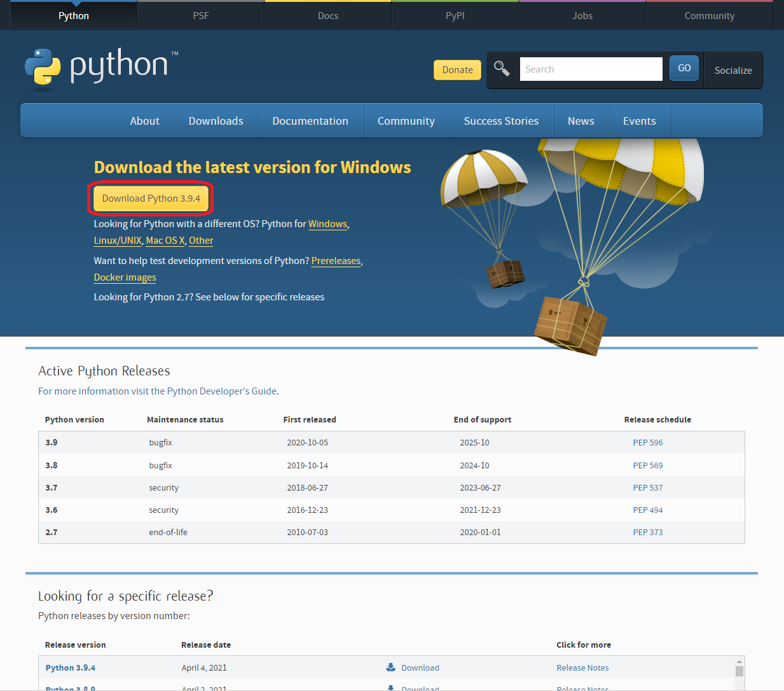Click version 3.7 in active releases table

tap(52, 488)
